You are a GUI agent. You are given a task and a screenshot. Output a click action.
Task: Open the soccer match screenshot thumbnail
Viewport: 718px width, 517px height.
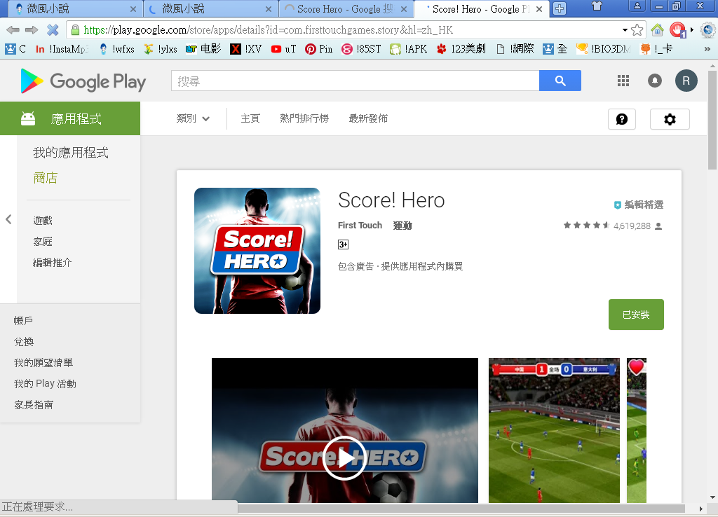pos(554,430)
